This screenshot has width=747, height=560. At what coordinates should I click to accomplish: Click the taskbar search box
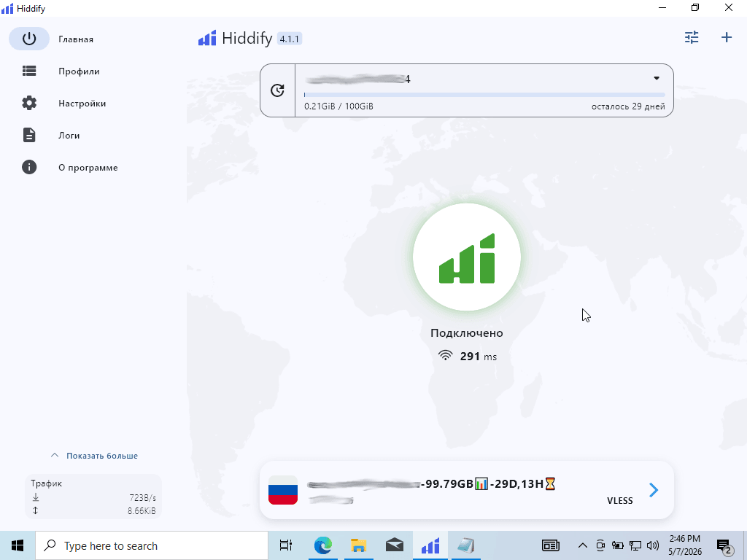(152, 545)
